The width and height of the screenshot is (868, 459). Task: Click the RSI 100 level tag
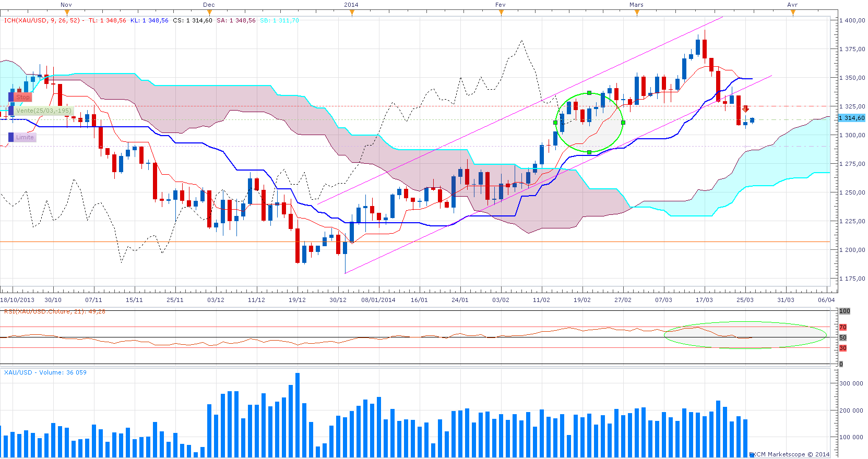coord(845,311)
